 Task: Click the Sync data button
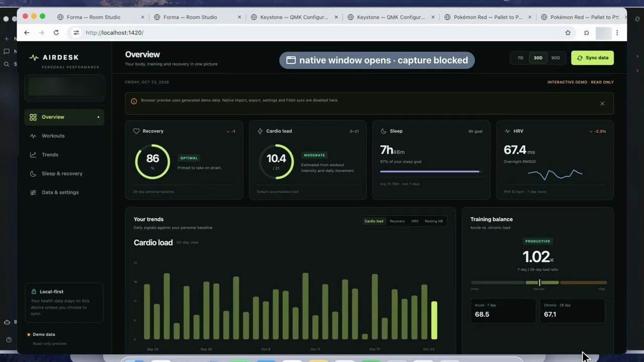592,58
